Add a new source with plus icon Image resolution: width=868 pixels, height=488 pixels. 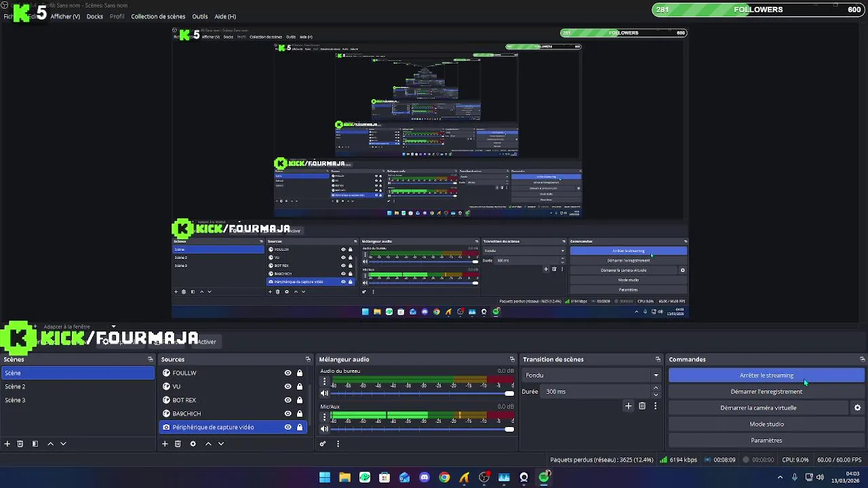click(165, 444)
